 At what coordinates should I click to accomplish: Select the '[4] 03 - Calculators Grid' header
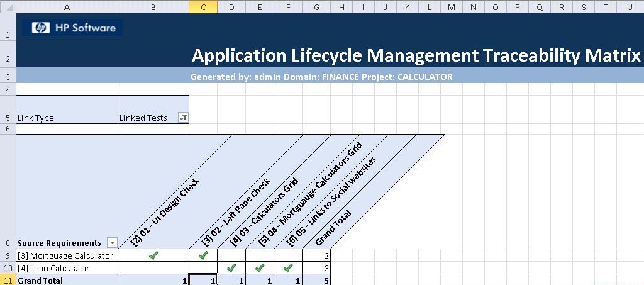click(264, 212)
